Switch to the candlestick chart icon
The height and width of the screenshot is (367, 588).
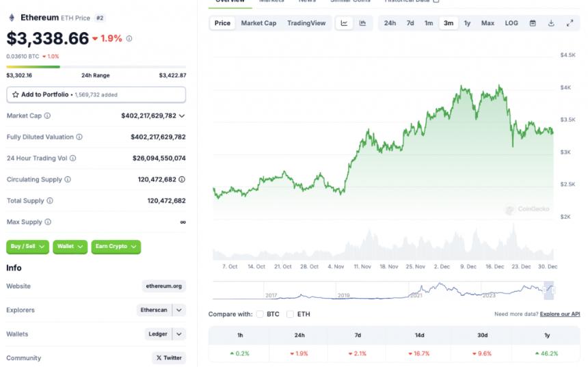pos(362,23)
